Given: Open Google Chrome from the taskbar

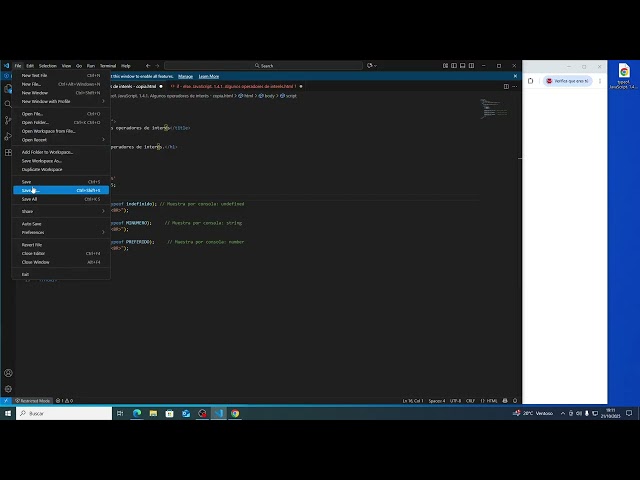Looking at the screenshot, I should pyautogui.click(x=235, y=413).
